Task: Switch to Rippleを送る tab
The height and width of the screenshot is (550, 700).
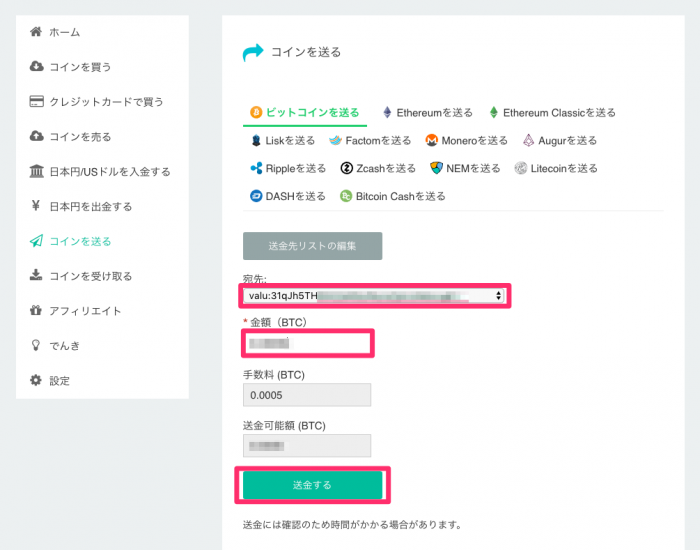Action: tap(288, 168)
